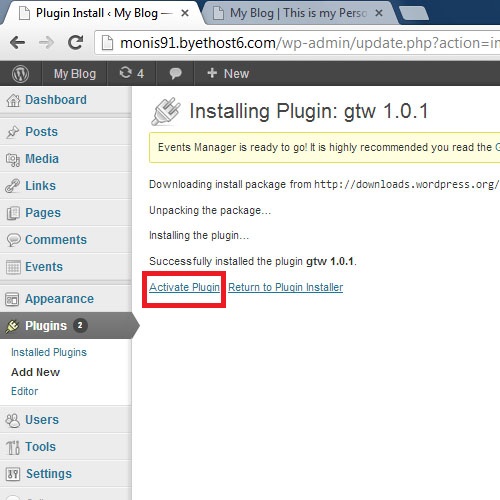Click the page icon in the address bar
The width and height of the screenshot is (500, 500).
click(x=107, y=43)
